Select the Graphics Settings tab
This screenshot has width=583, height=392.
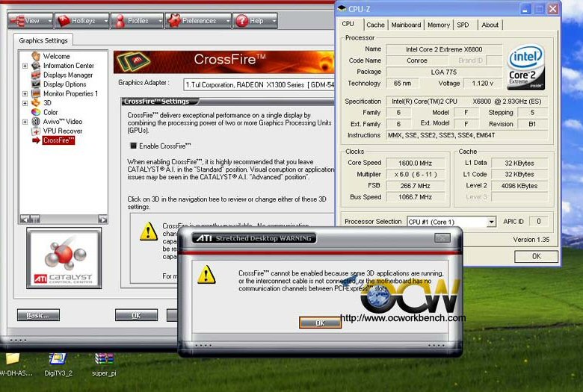pos(43,40)
